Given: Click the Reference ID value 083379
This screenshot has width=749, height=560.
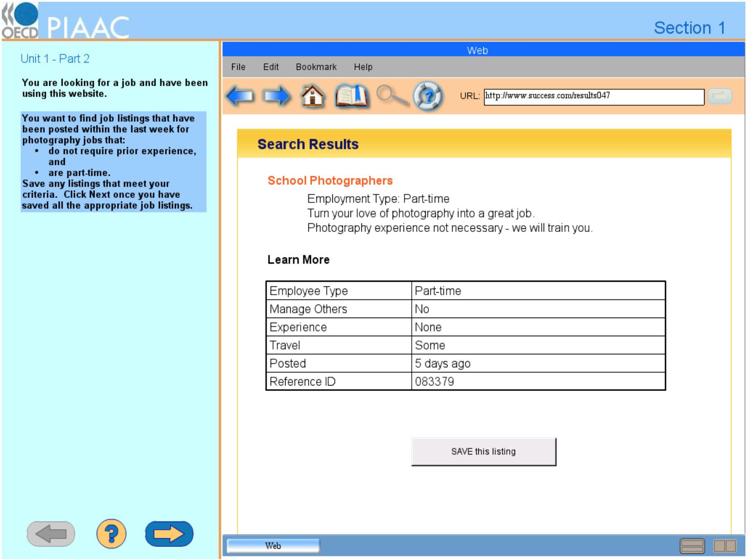Looking at the screenshot, I should point(538,381).
